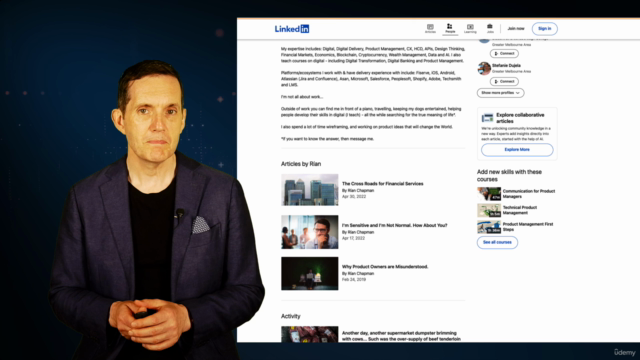Image resolution: width=640 pixels, height=360 pixels.
Task: Click the skyscrapers article thumbnail
Action: coord(310,190)
